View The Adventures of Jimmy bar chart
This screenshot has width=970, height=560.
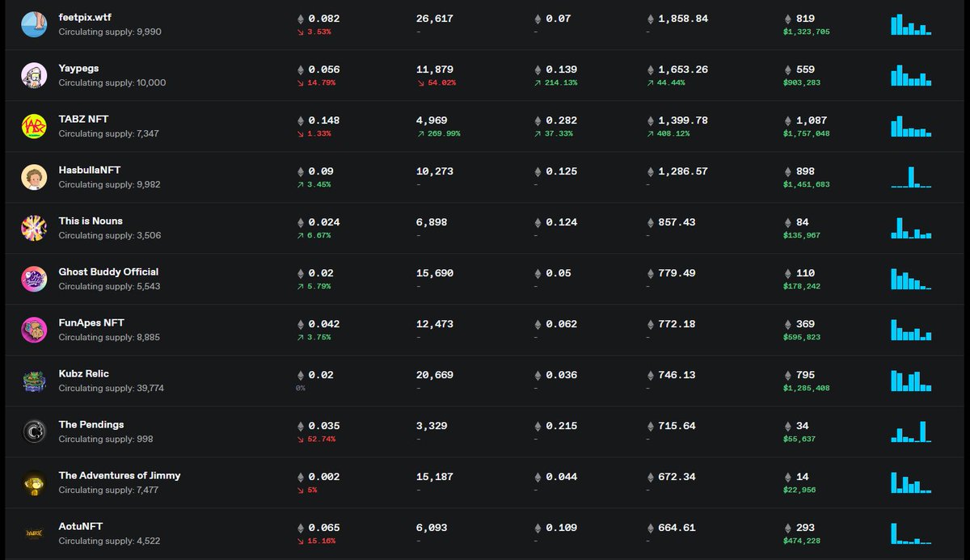tap(911, 483)
